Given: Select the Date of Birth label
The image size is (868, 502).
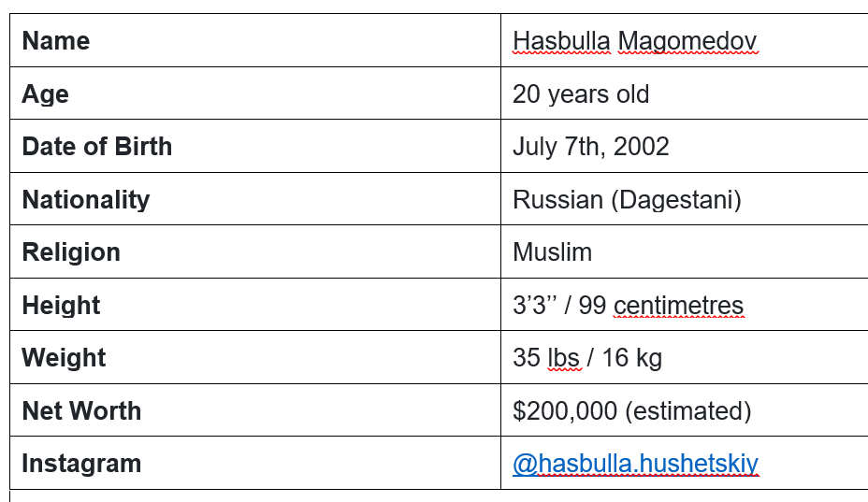Looking at the screenshot, I should click(97, 147).
